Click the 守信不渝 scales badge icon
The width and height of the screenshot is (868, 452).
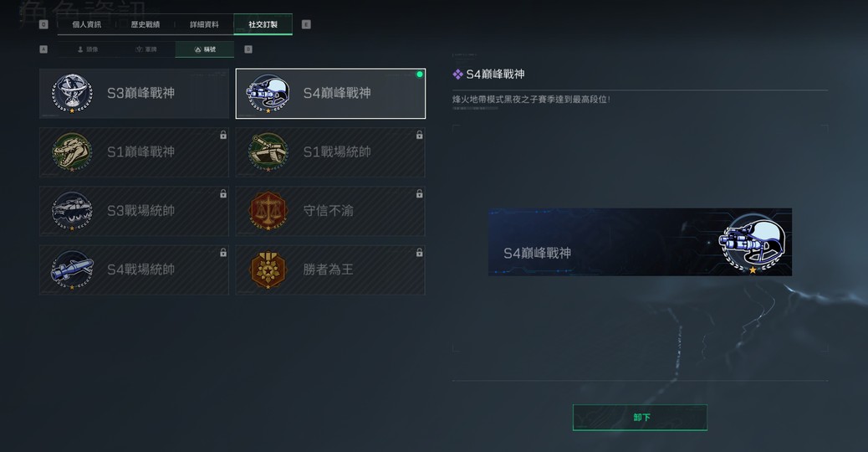(268, 210)
